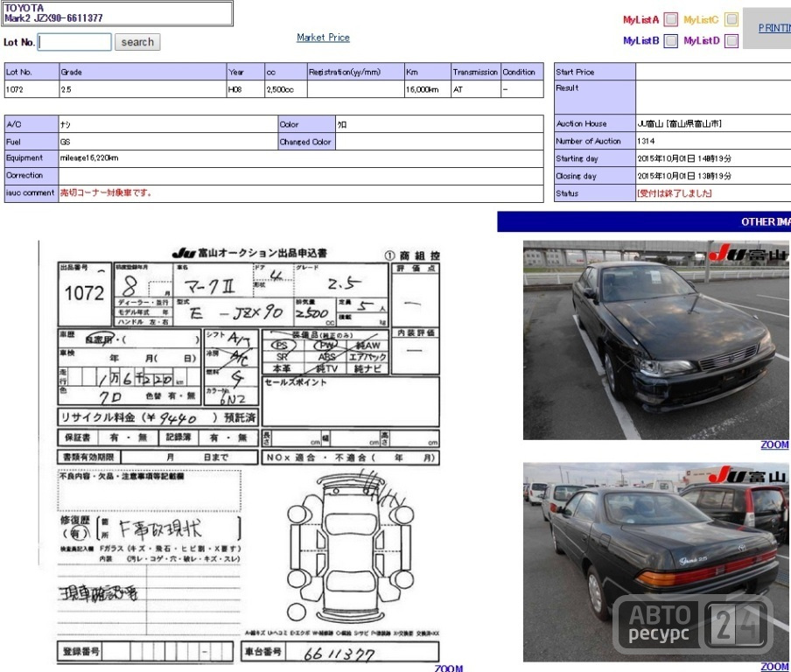Select the fuel value GS

click(x=65, y=142)
